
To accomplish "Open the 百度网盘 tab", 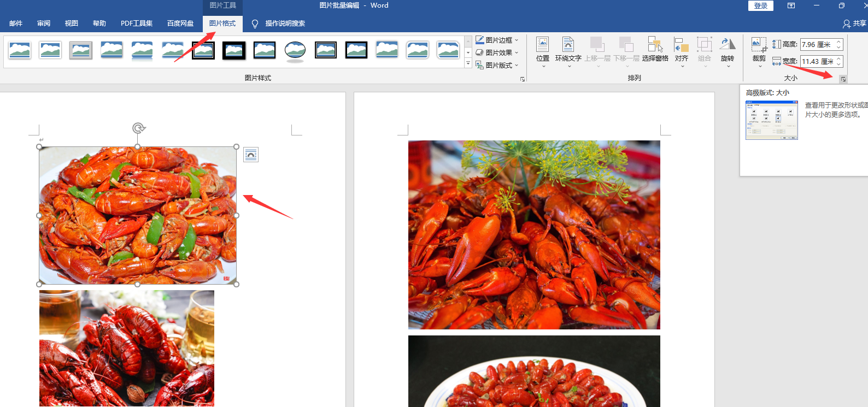I will pyautogui.click(x=180, y=23).
